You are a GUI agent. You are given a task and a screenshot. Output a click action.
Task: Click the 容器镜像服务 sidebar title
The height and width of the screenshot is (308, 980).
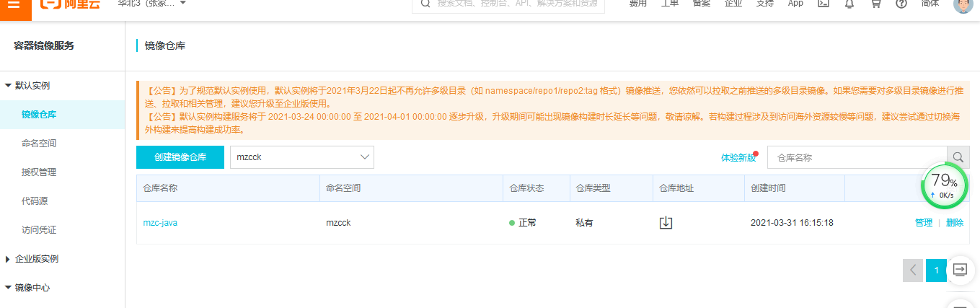(44, 46)
